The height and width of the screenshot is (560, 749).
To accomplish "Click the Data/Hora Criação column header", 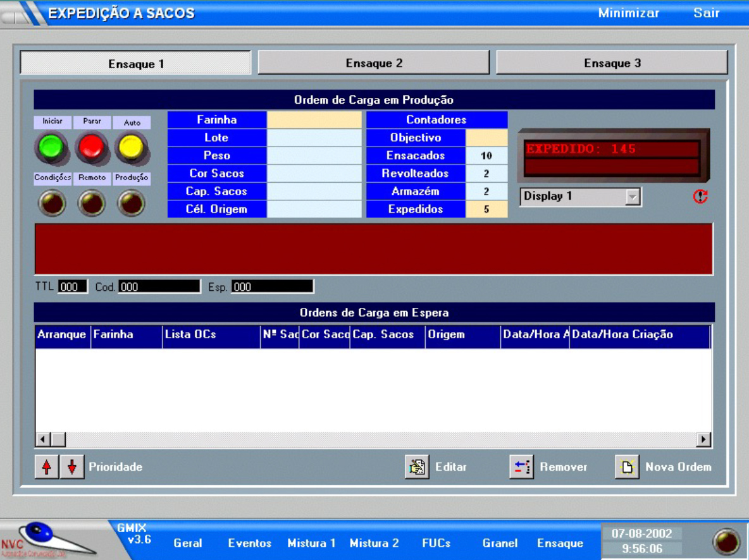I will coord(639,335).
